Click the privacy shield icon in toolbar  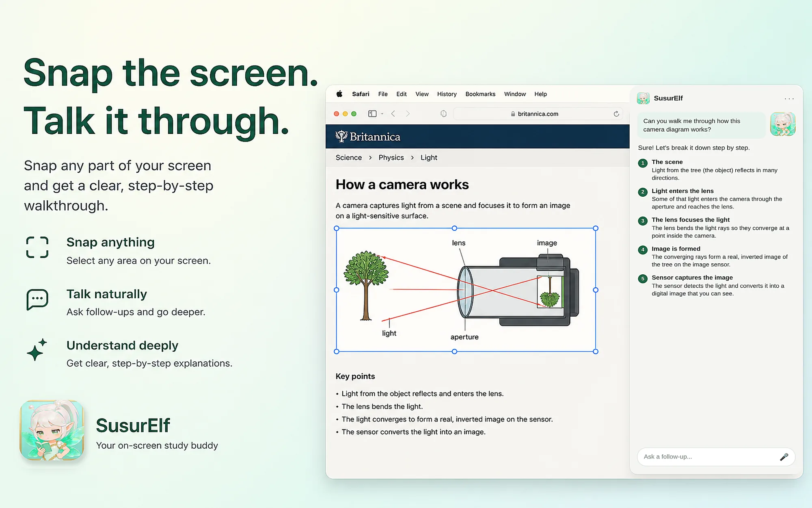(443, 114)
